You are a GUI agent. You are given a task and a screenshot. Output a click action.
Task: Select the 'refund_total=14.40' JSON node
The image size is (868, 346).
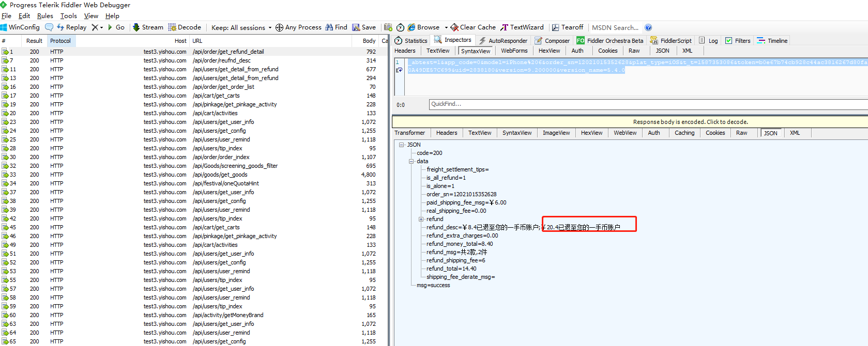[451, 269]
